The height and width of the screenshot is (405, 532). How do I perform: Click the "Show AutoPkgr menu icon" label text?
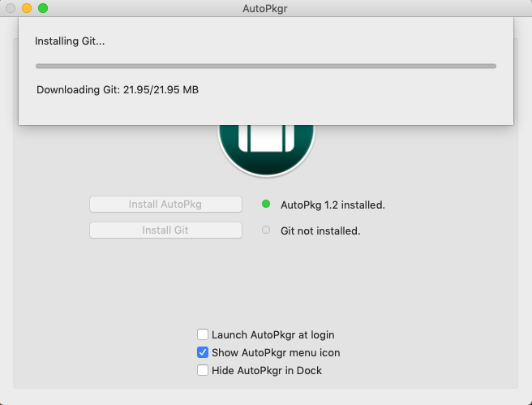[x=276, y=352]
